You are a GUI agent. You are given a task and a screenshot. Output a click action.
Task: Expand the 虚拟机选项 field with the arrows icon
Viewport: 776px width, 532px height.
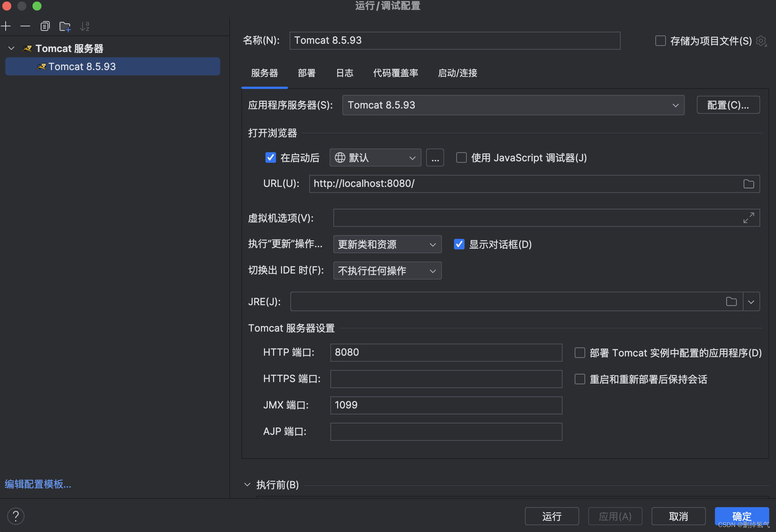(749, 218)
